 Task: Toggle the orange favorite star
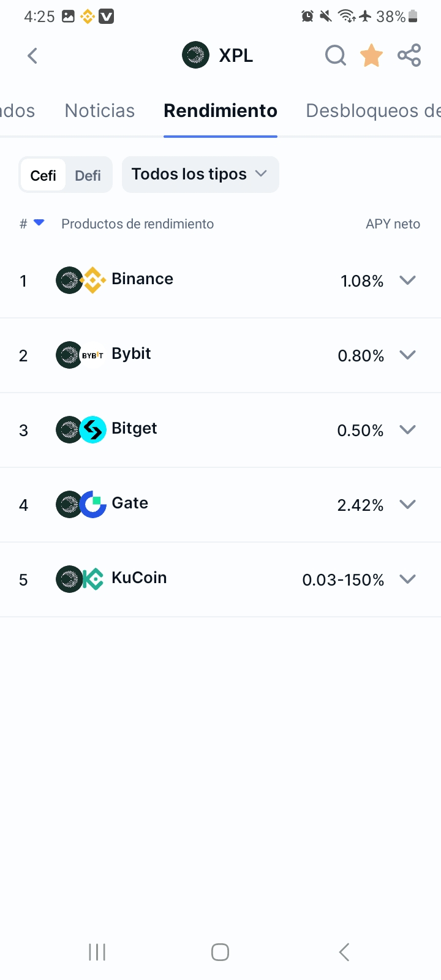[371, 55]
